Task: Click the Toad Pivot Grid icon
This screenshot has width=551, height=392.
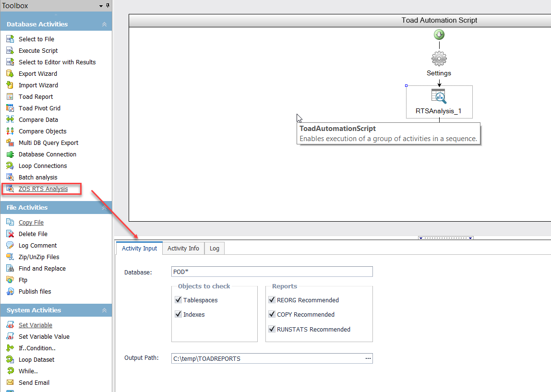Action: tap(10, 108)
